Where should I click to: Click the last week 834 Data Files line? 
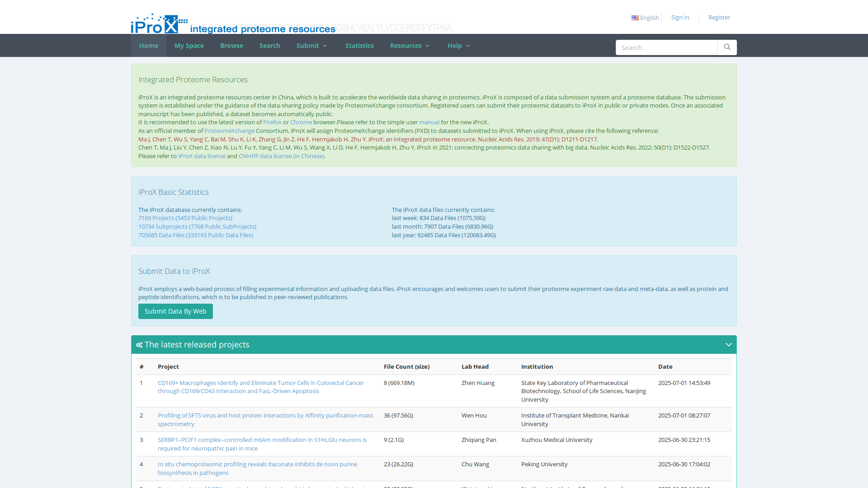point(439,218)
